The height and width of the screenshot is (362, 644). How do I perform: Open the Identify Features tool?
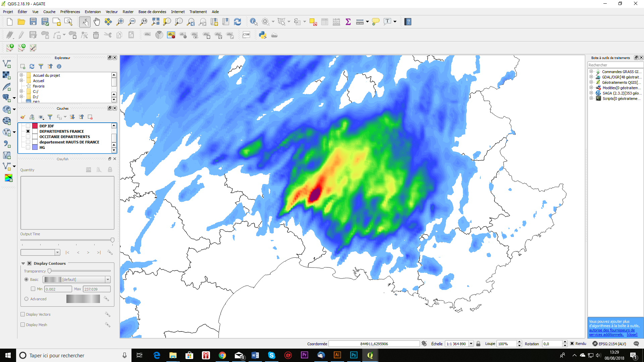[254, 22]
